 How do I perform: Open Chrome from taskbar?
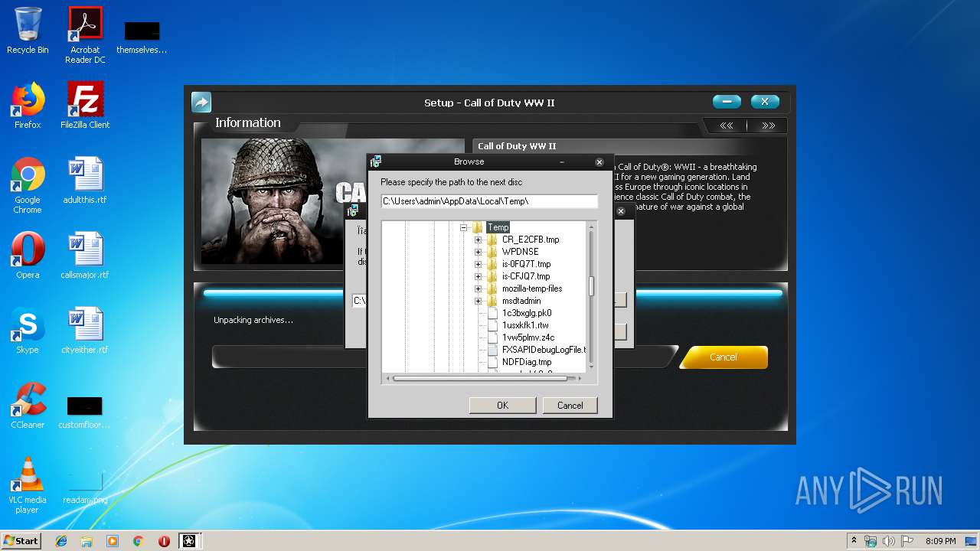point(139,541)
